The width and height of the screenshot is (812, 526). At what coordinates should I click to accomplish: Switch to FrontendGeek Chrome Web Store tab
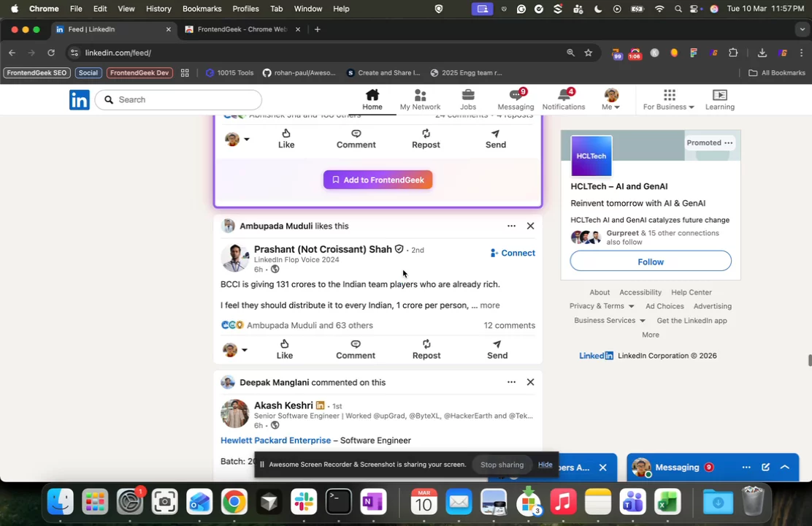click(241, 29)
